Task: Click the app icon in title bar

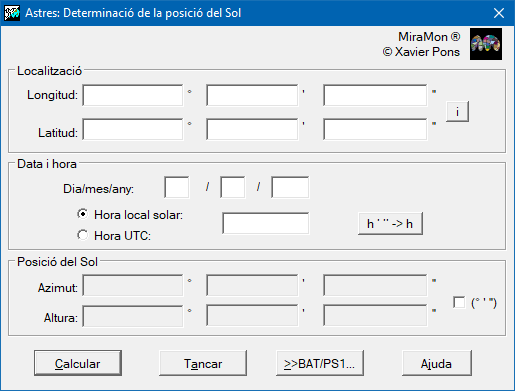Action: point(12,13)
